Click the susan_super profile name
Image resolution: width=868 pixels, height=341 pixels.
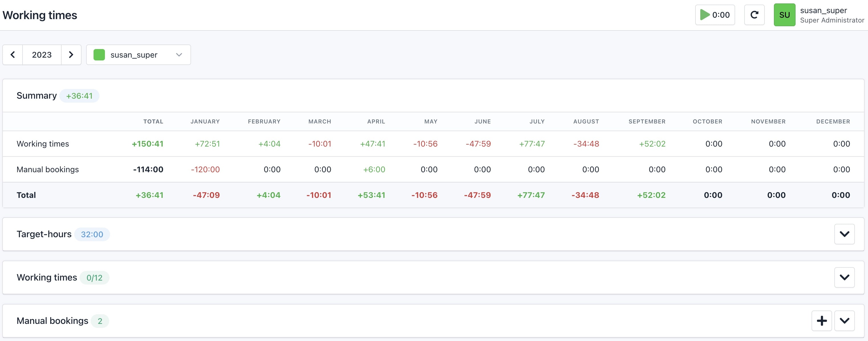pos(823,11)
